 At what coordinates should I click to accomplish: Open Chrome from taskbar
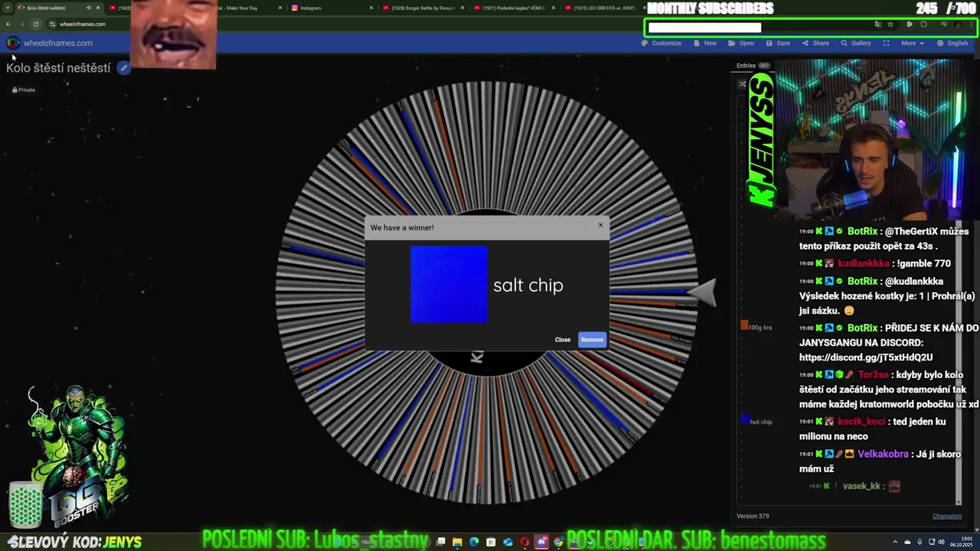pos(558,542)
